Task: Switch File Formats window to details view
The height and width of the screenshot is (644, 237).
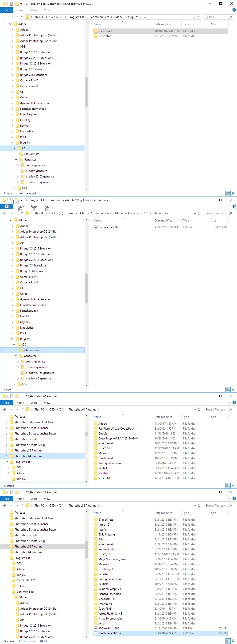Action: [228, 390]
